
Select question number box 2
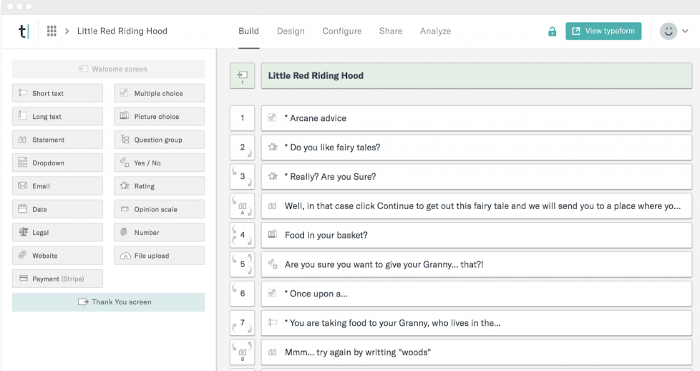point(242,148)
